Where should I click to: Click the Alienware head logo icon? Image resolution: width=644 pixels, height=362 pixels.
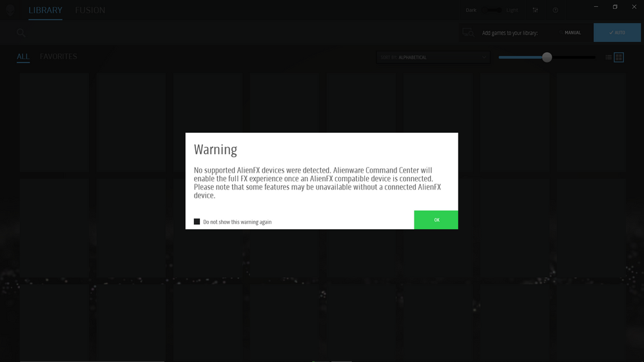(x=10, y=10)
